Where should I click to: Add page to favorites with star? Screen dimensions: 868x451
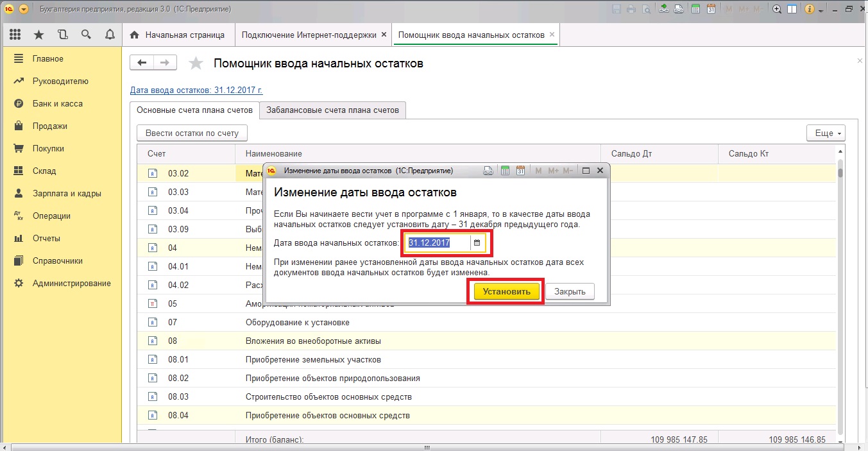[x=196, y=63]
